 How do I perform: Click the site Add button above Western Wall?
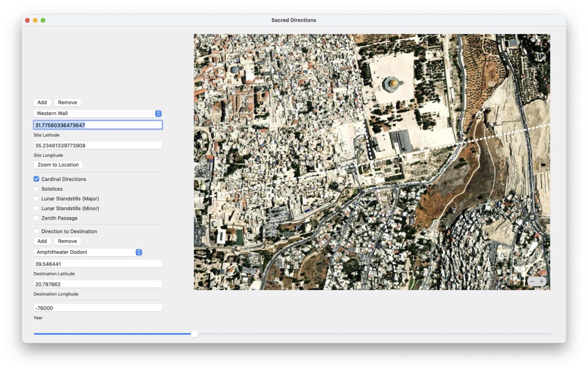pos(42,102)
